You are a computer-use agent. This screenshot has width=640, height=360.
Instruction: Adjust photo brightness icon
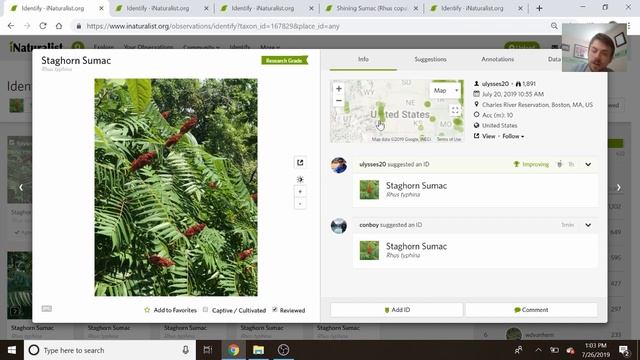[x=300, y=179]
